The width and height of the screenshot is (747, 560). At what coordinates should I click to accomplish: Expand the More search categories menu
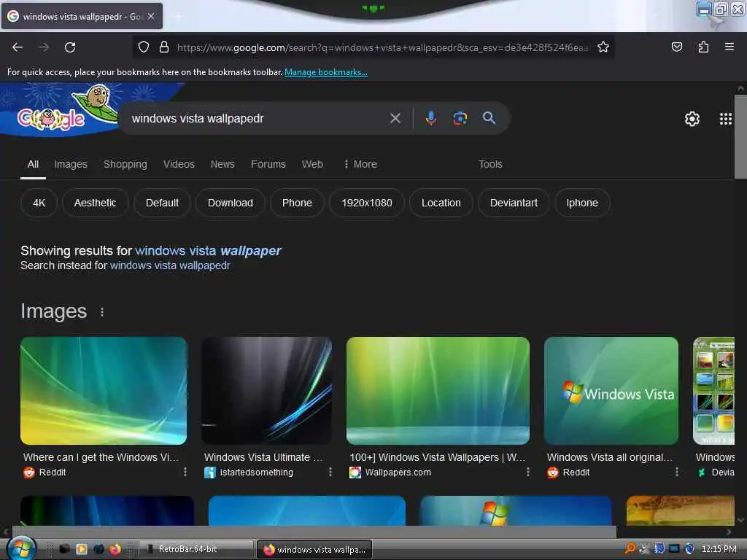pyautogui.click(x=360, y=164)
